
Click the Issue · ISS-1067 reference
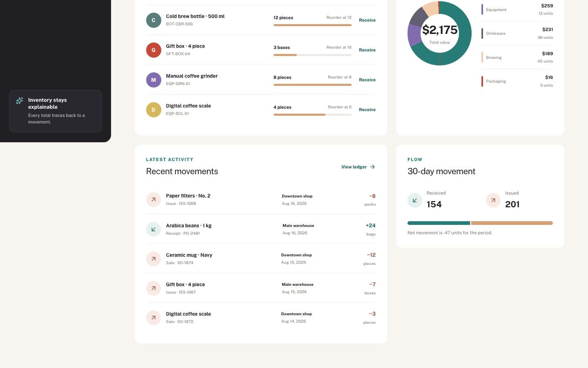click(x=181, y=292)
